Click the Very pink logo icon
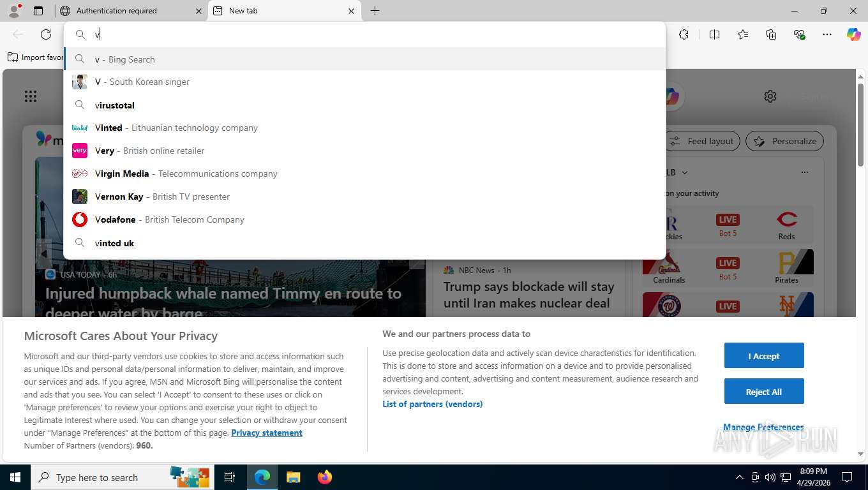The image size is (868, 490). pos(80,151)
